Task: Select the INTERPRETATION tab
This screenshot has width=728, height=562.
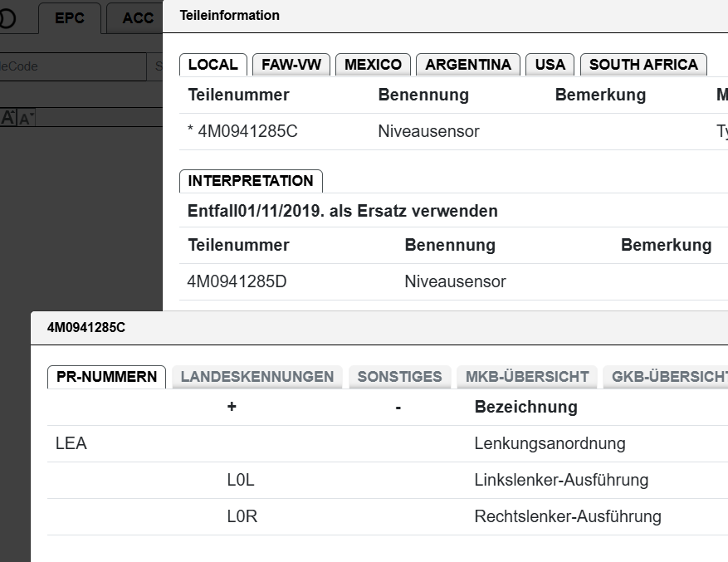Action: 251,181
